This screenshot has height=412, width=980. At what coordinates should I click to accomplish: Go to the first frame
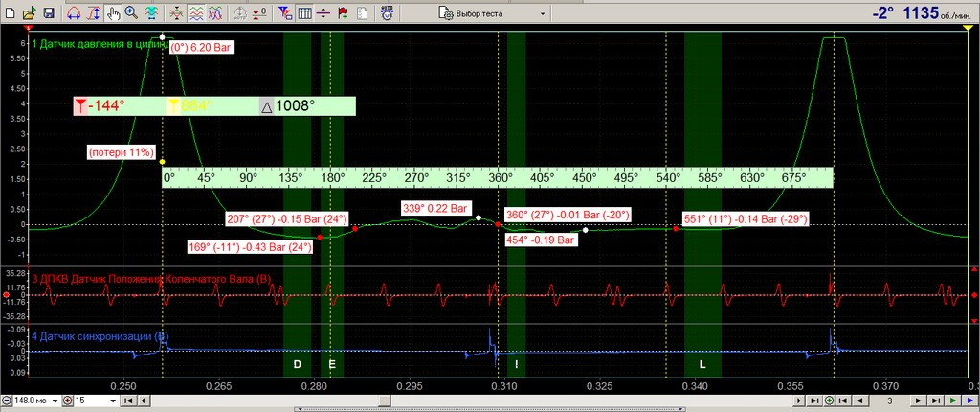(842, 401)
